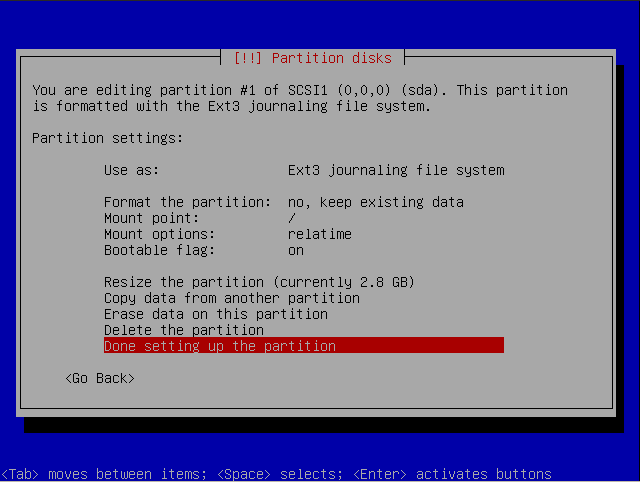Viewport: 640px width, 482px height.
Task: Select the "Mount point:" setting label
Action: [151, 218]
